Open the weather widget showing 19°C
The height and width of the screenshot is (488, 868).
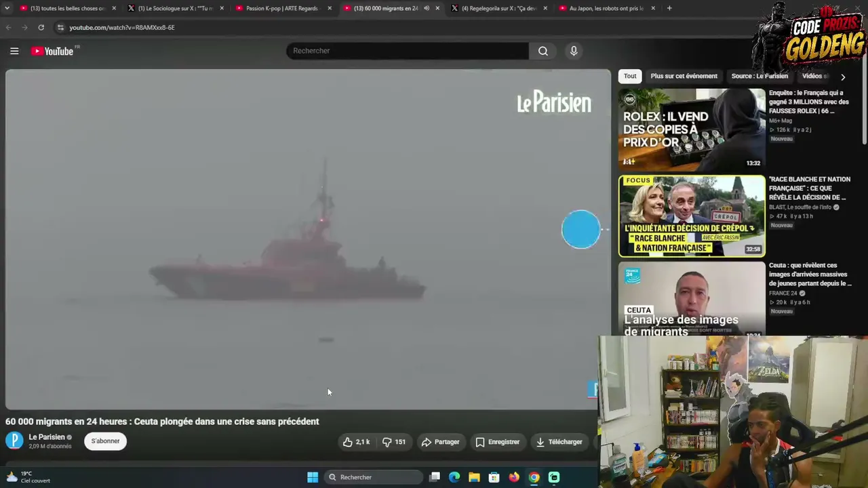pos(28,477)
